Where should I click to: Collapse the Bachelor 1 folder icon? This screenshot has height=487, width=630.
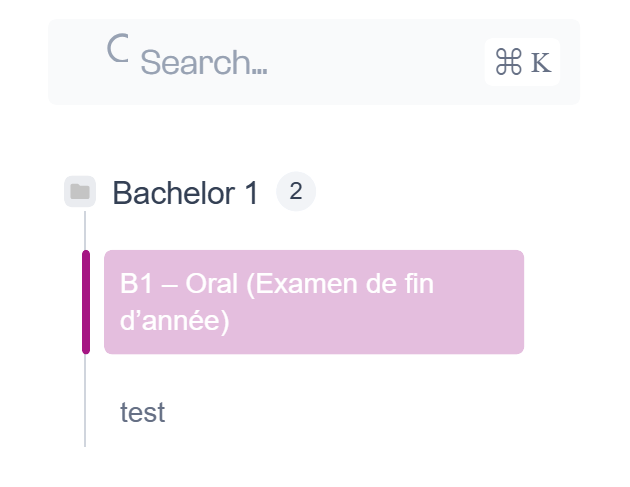pyautogui.click(x=80, y=191)
